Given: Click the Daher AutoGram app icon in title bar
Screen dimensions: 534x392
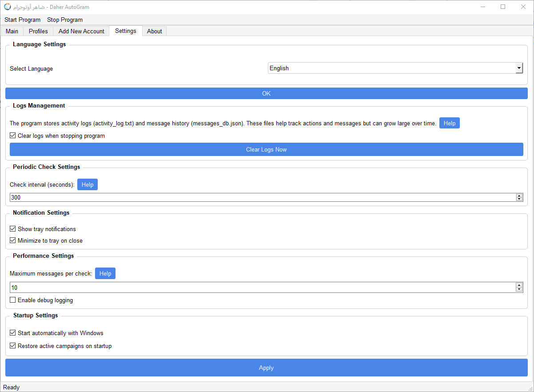Looking at the screenshot, I should pyautogui.click(x=8, y=7).
